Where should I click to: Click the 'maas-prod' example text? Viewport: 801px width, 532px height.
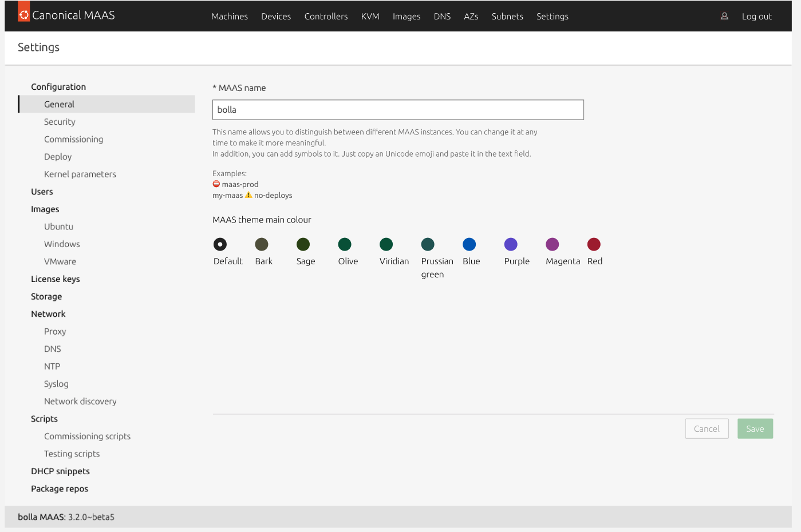[x=240, y=184]
